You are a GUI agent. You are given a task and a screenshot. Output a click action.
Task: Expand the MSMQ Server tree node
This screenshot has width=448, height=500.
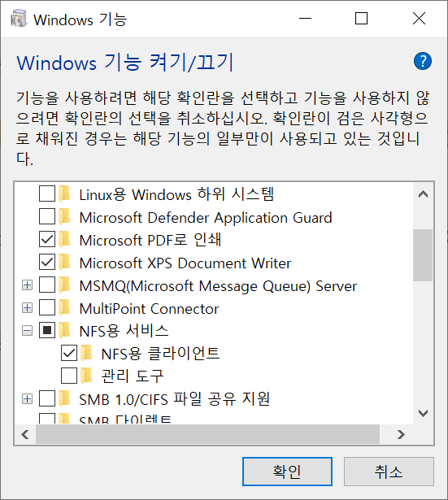point(27,285)
